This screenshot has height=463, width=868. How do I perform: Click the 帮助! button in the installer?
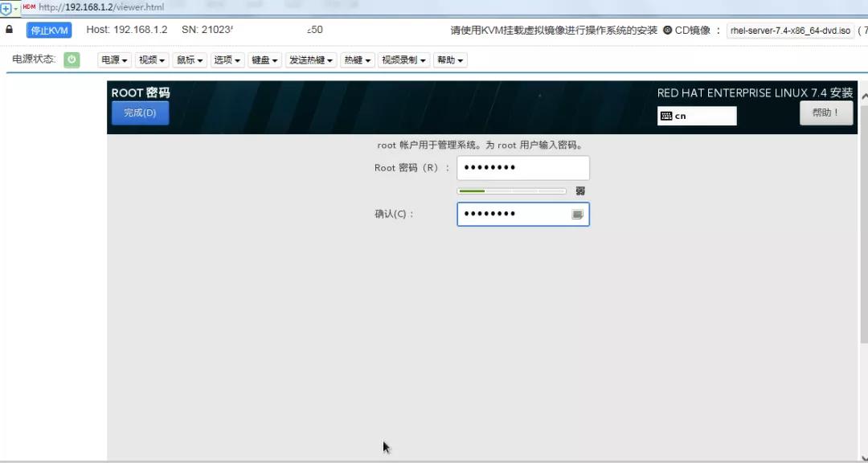click(826, 113)
